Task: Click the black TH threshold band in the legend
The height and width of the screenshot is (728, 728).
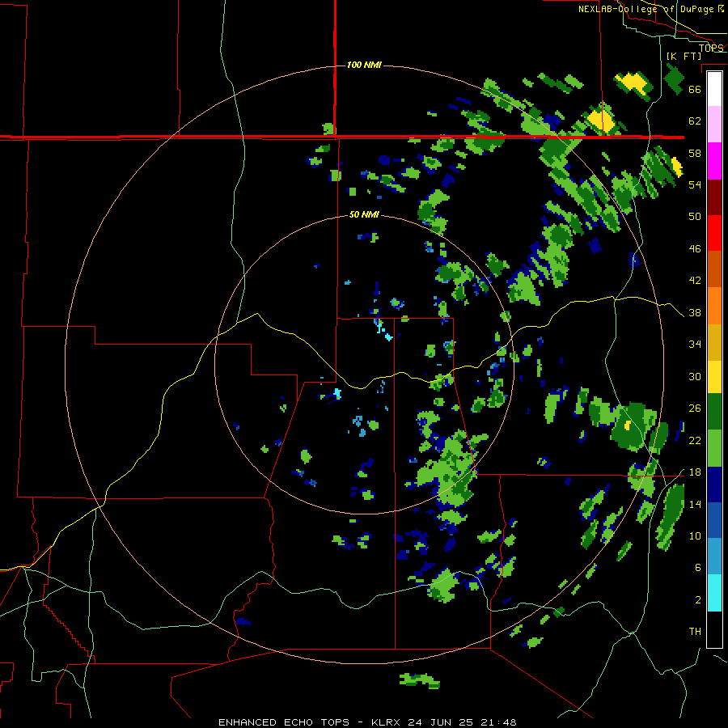Action: (714, 629)
